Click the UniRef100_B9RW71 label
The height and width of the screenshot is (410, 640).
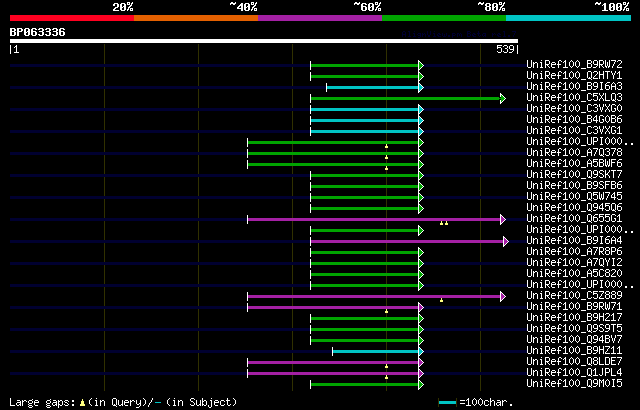coord(574,307)
